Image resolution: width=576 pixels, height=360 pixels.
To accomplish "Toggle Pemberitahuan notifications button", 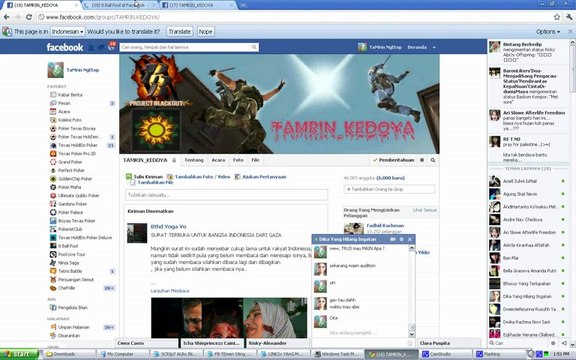I will pos(393,160).
